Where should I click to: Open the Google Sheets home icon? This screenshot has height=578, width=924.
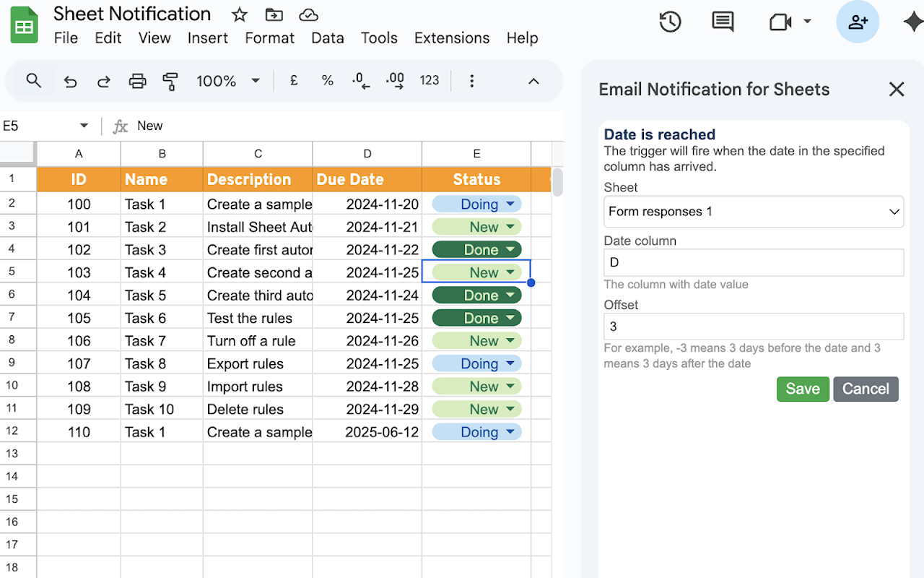24,26
